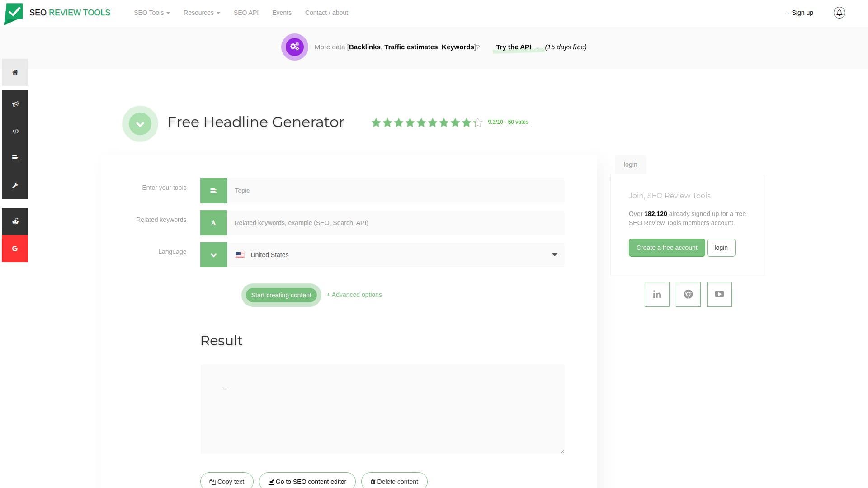The width and height of the screenshot is (868, 488).
Task: Click the Copy text button
Action: coord(227,481)
